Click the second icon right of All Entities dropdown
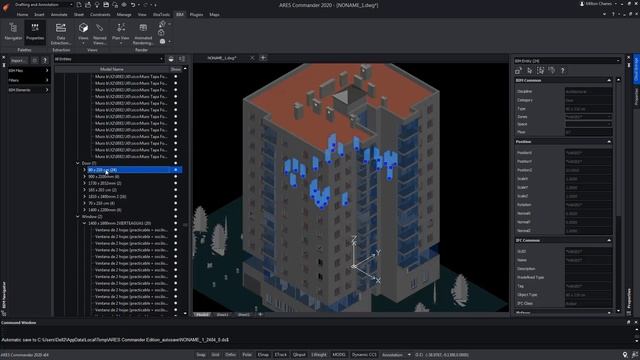 point(182,59)
